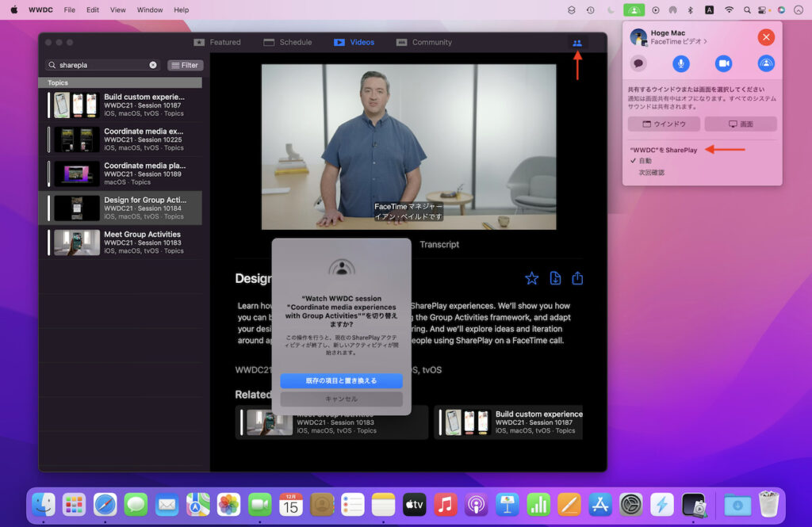The height and width of the screenshot is (527, 812).
Task: Open App Store in the Dock
Action: [599, 505]
